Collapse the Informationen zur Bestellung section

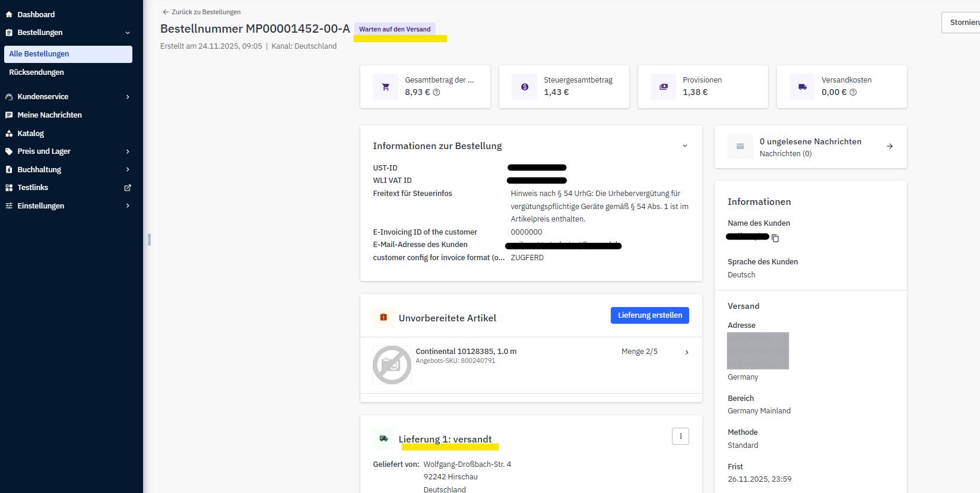pyautogui.click(x=685, y=146)
